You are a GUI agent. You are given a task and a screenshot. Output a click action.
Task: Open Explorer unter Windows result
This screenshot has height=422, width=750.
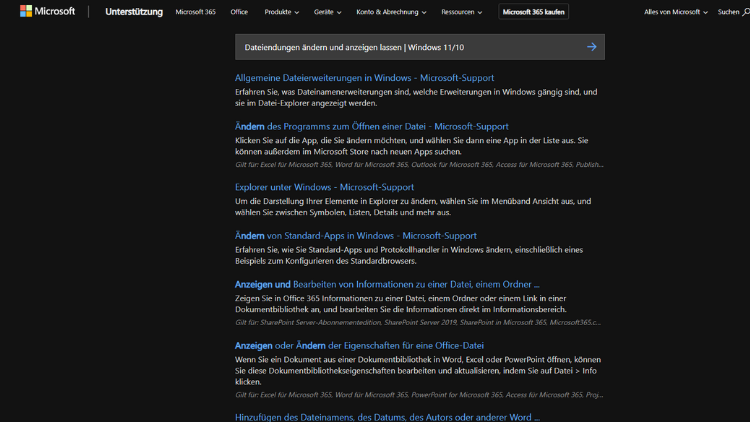tap(324, 187)
